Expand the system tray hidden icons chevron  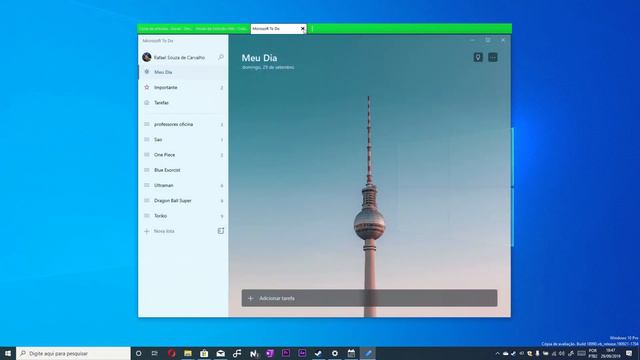[497, 353]
